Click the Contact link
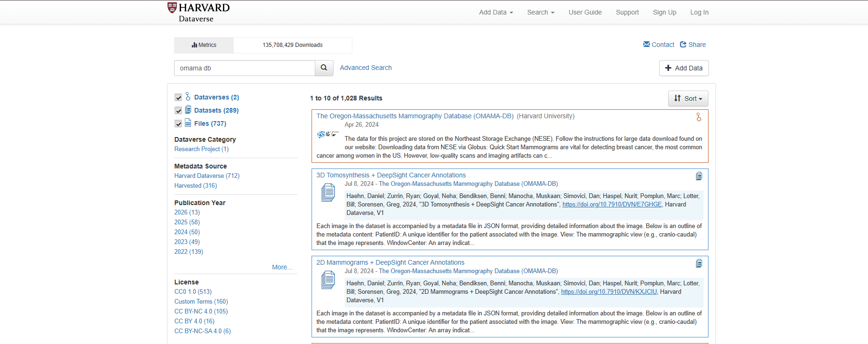Viewport: 868px width, 344px height. [662, 45]
